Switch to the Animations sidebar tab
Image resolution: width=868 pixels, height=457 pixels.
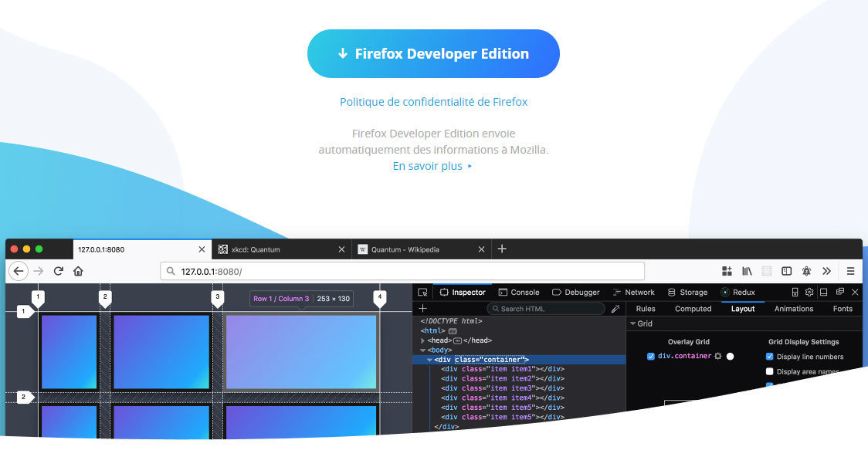[794, 309]
